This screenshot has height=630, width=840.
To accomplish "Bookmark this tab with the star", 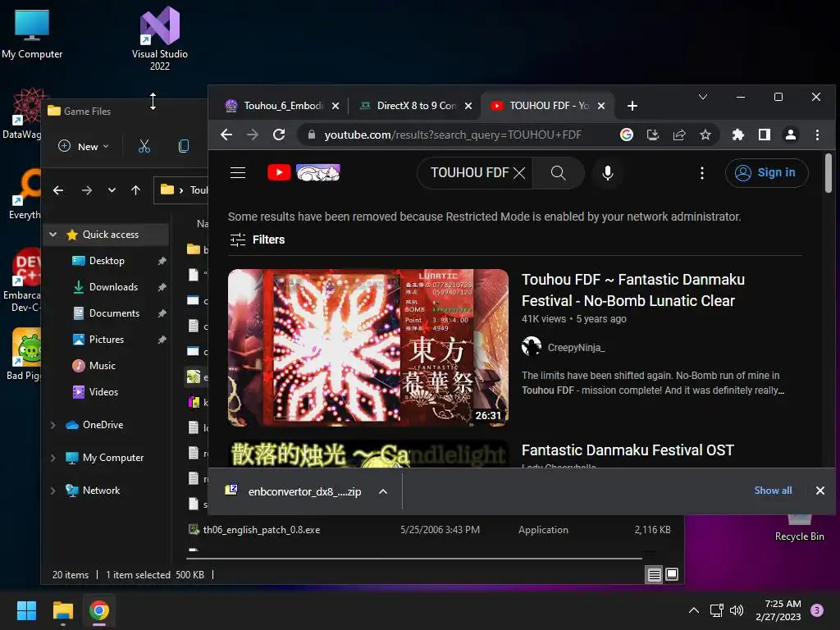I will coord(705,135).
